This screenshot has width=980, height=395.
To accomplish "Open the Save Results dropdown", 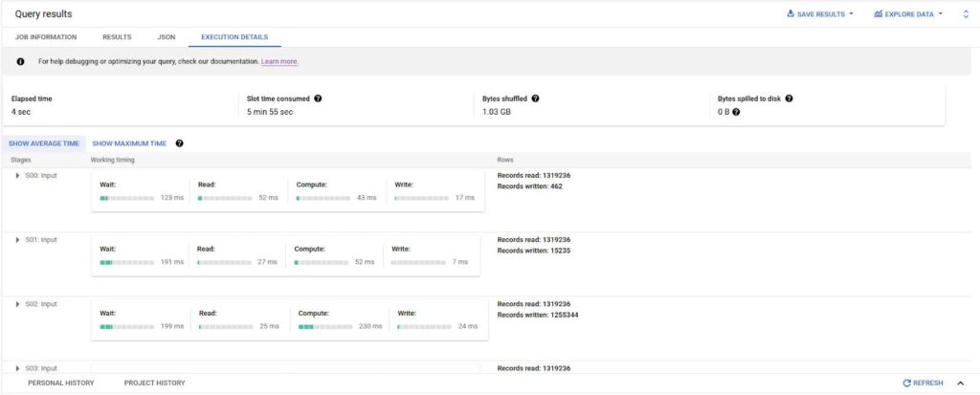I will 820,14.
